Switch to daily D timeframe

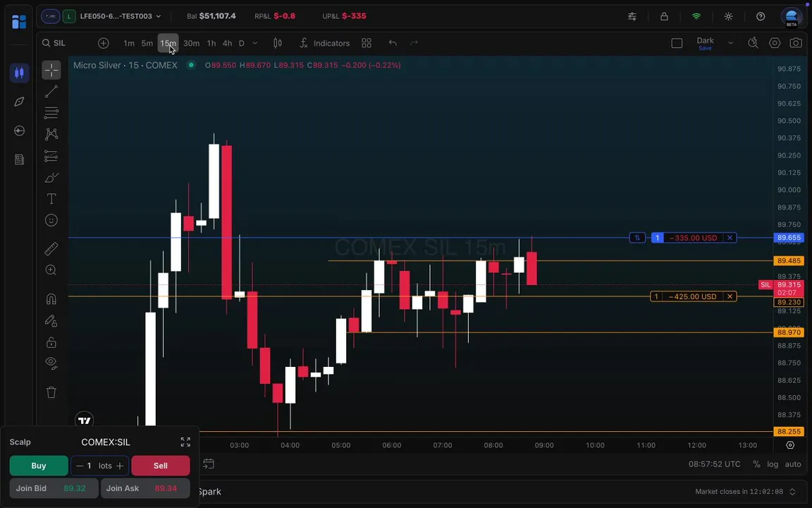coord(241,43)
